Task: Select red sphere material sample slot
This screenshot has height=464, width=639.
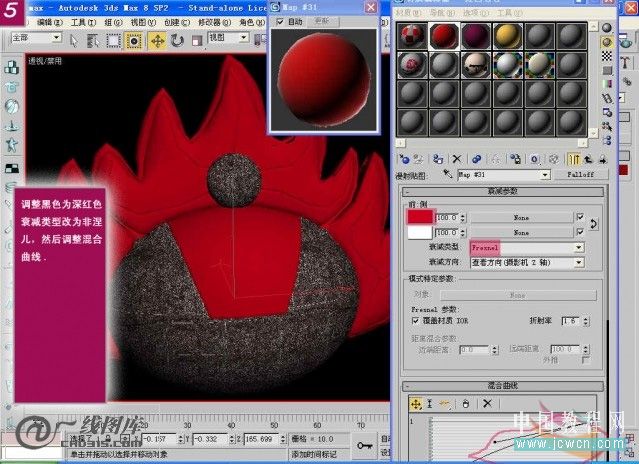Action: point(444,36)
